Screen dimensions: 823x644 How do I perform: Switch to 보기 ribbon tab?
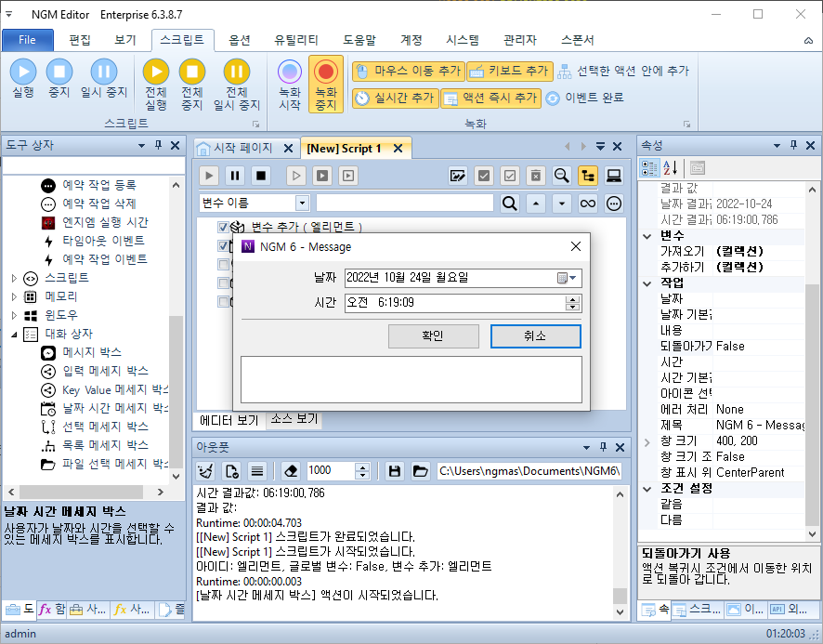click(x=124, y=40)
